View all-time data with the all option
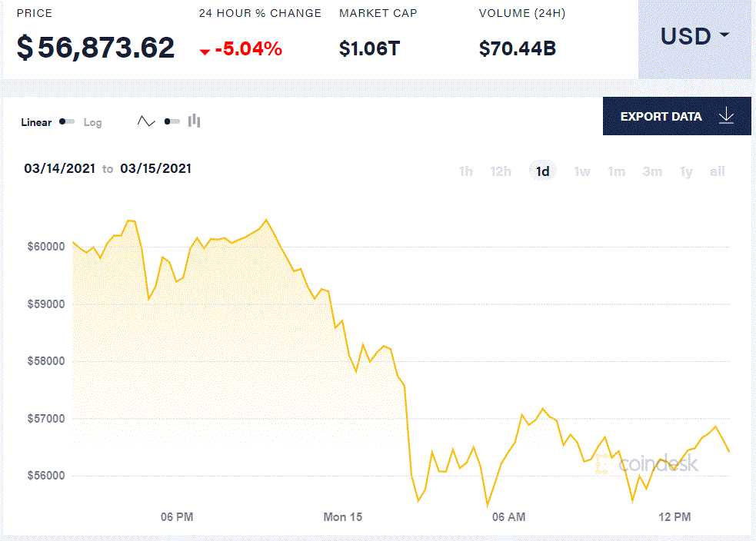 tap(717, 171)
